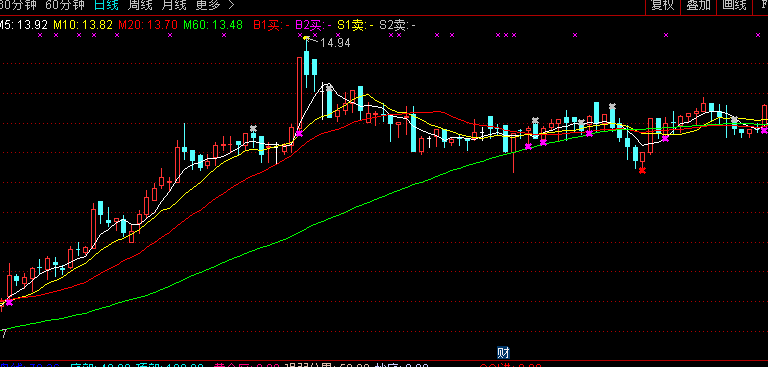This screenshot has height=367, width=768.
Task: Select the red M20: 13.70 label
Action: pos(148,24)
